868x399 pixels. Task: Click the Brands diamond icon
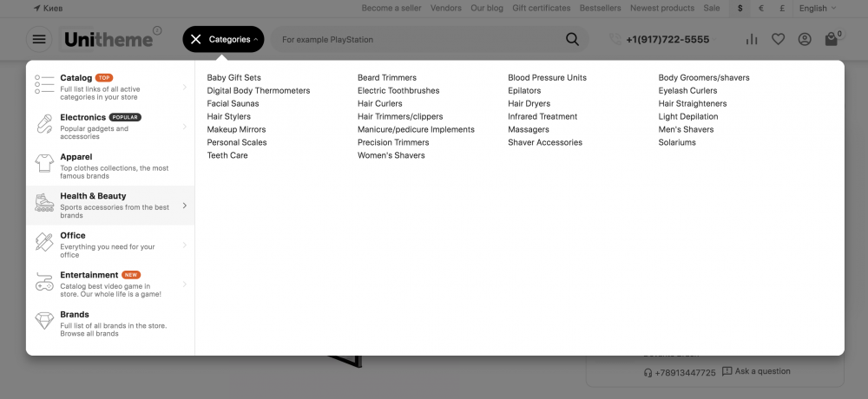coord(44,321)
